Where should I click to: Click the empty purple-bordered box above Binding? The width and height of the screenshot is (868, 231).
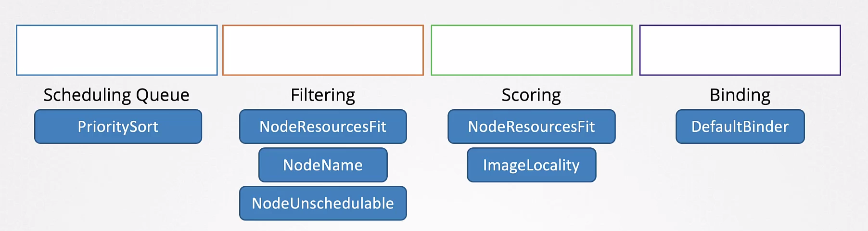(740, 50)
